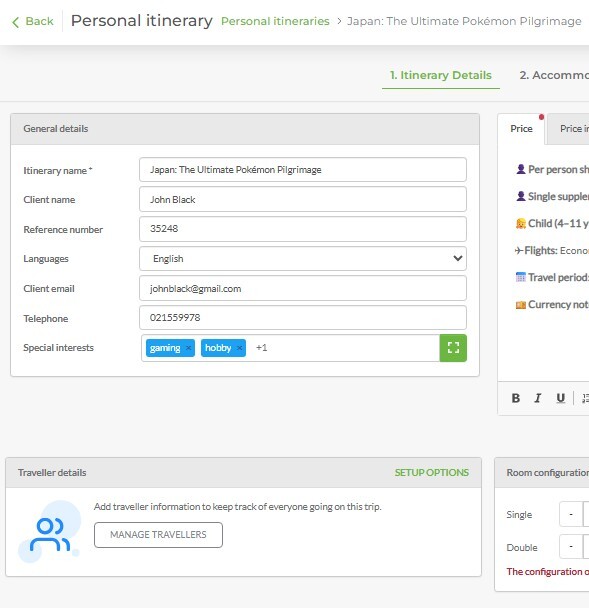This screenshot has width=589, height=608.
Task: Insert numbered list in price editor
Action: (585, 398)
